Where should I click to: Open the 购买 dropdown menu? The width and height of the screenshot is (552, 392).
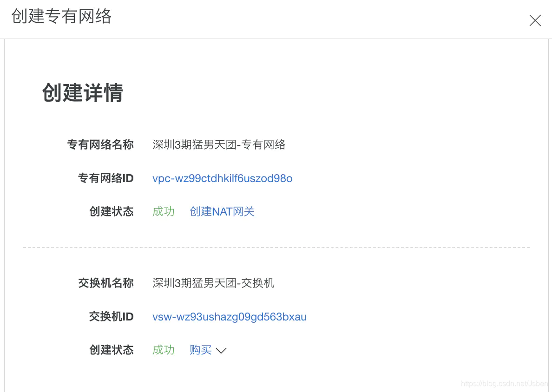click(208, 350)
